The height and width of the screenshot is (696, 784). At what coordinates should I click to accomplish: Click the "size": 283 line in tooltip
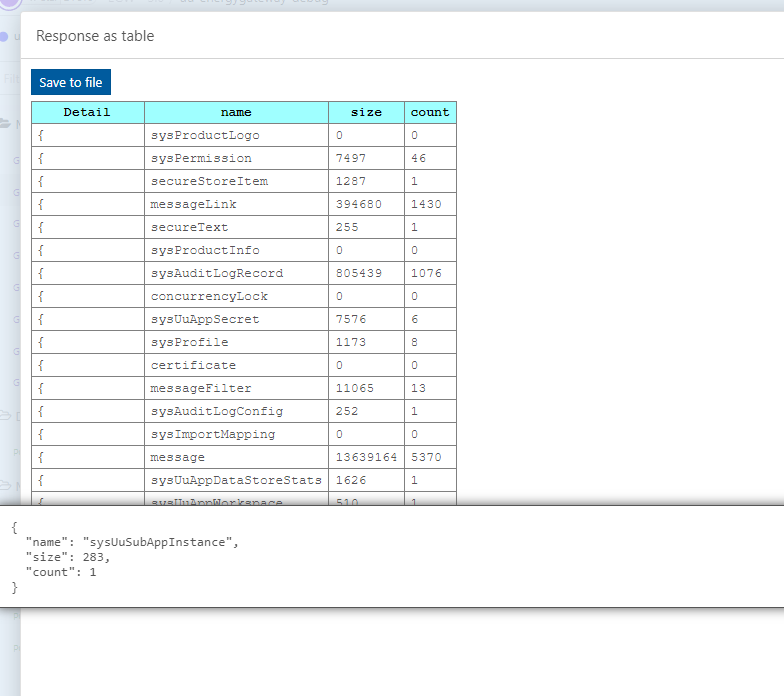point(68,557)
